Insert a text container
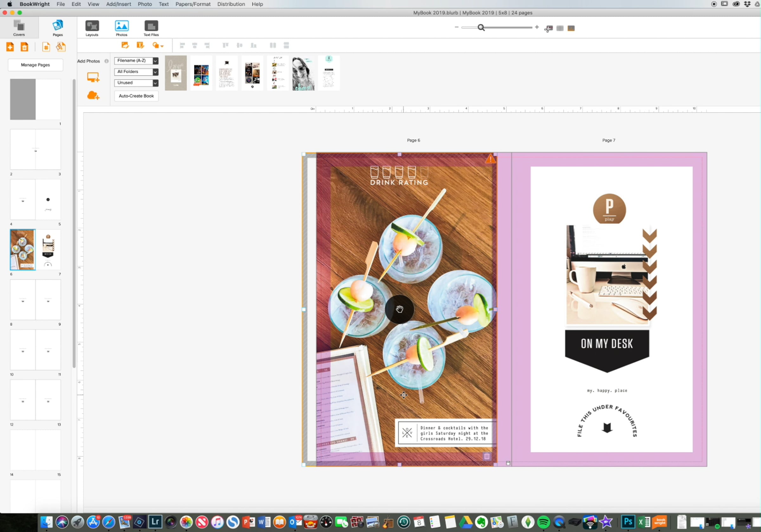This screenshot has width=761, height=532. point(140,45)
